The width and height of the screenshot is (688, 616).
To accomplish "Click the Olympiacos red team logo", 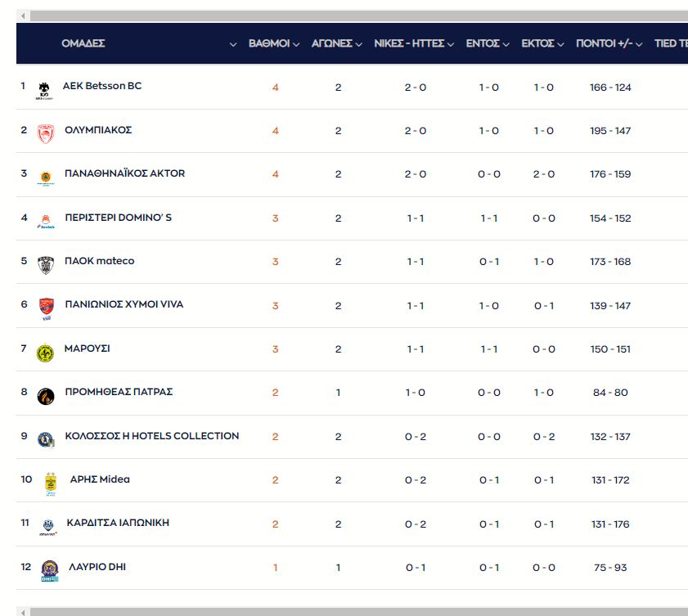I will click(x=45, y=134).
